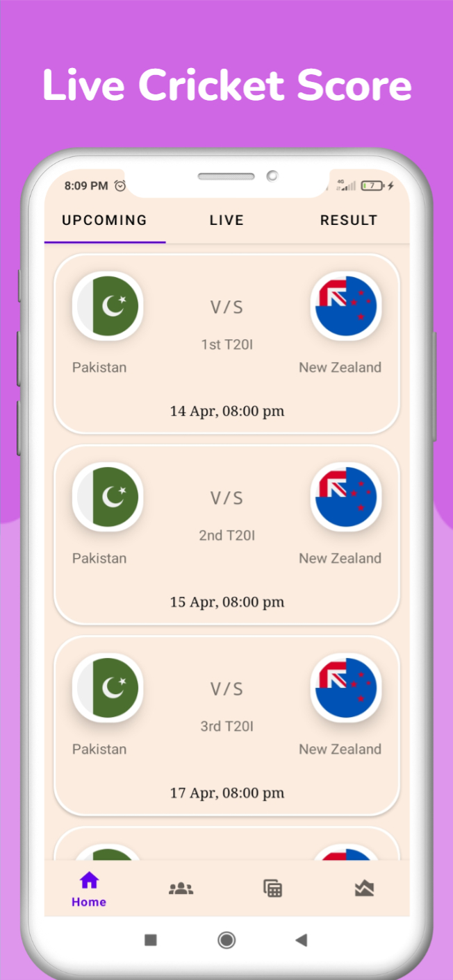This screenshot has width=453, height=980.
Task: Open the calculator icon in bottom navigation
Action: click(272, 888)
